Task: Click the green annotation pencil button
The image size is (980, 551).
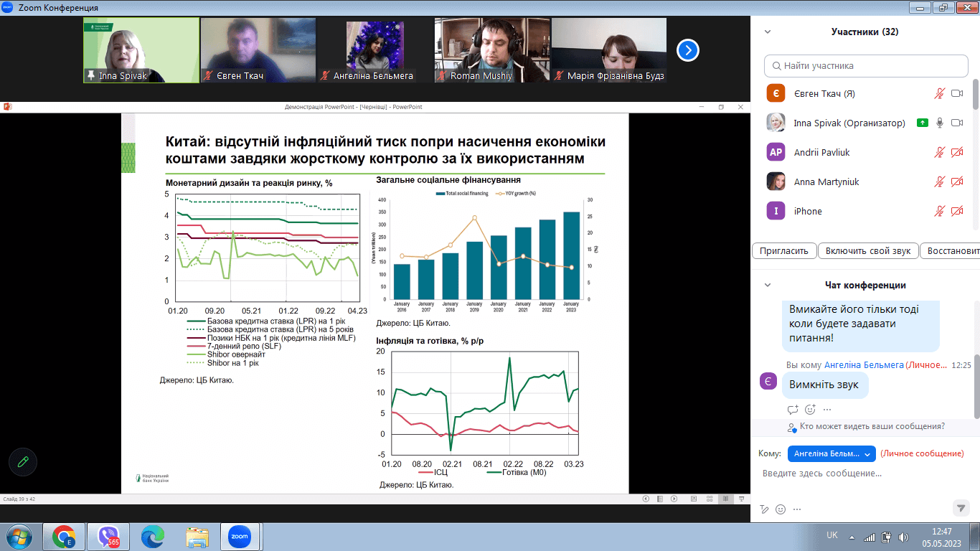Action: coord(23,462)
